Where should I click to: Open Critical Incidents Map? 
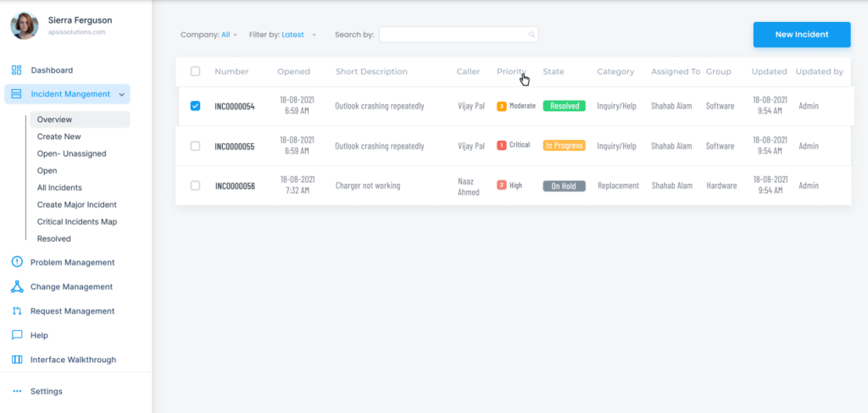[77, 221]
